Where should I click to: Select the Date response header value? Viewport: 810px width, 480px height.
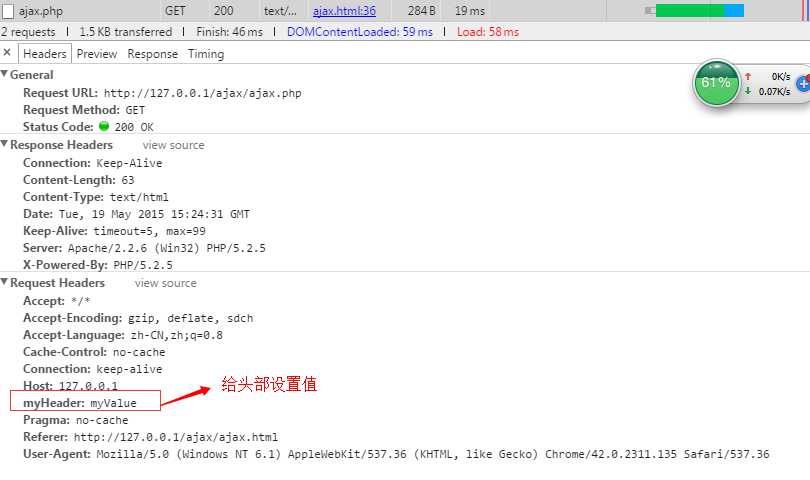pos(154,214)
